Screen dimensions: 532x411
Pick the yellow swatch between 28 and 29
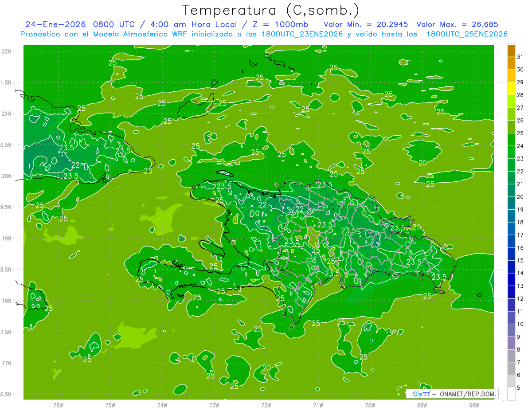[x=511, y=89]
